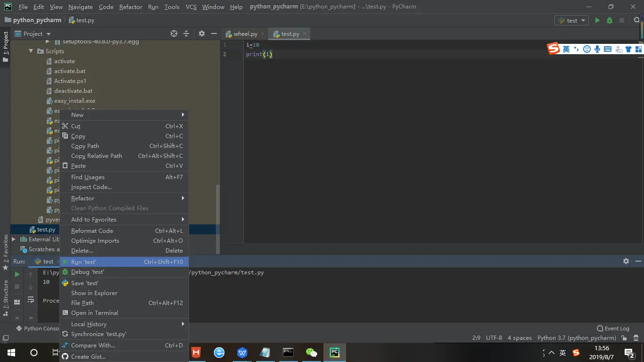Open the New submenu in the context menu
This screenshot has height=362, width=644.
(124, 115)
